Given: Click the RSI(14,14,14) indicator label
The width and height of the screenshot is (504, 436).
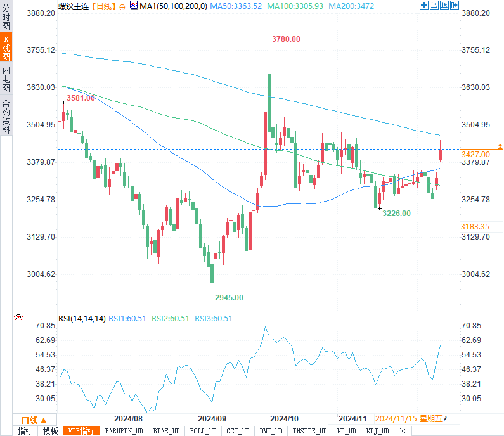Looking at the screenshot, I should pos(82,318).
